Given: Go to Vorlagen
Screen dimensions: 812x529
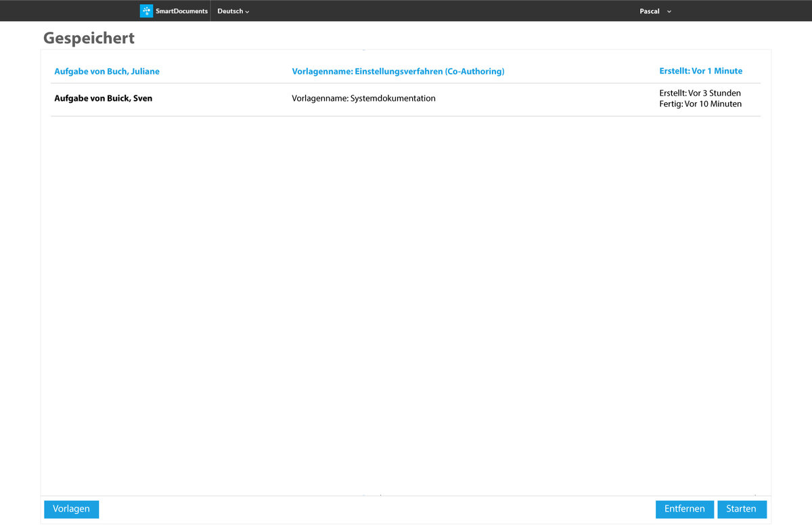Looking at the screenshot, I should tap(71, 509).
